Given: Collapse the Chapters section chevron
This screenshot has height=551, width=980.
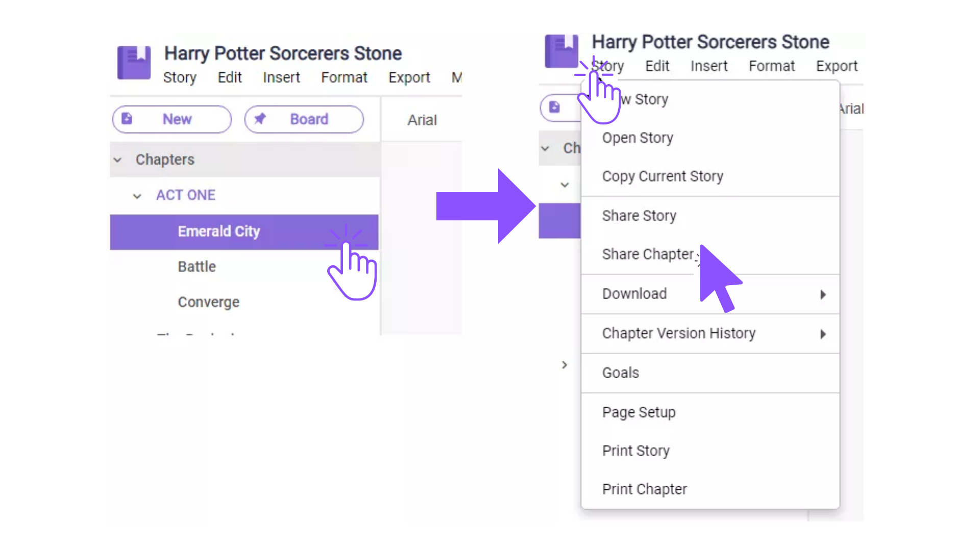Looking at the screenshot, I should (x=117, y=160).
